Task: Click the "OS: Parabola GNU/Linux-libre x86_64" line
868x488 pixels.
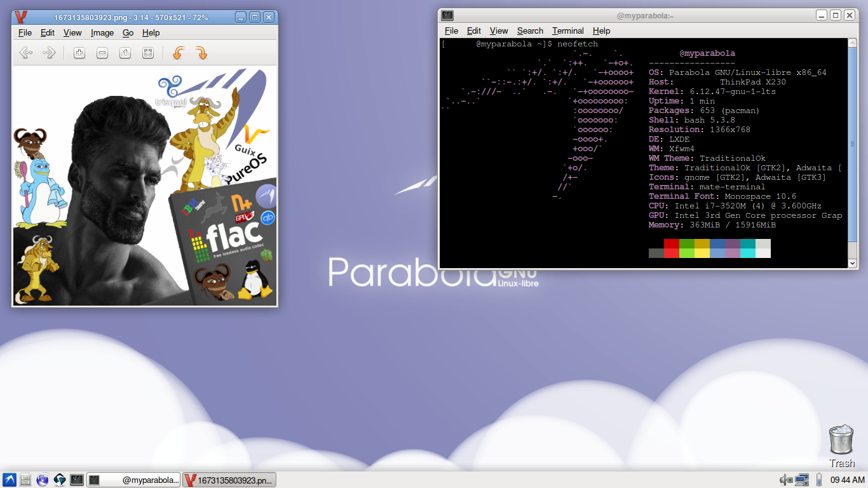Action: point(738,72)
